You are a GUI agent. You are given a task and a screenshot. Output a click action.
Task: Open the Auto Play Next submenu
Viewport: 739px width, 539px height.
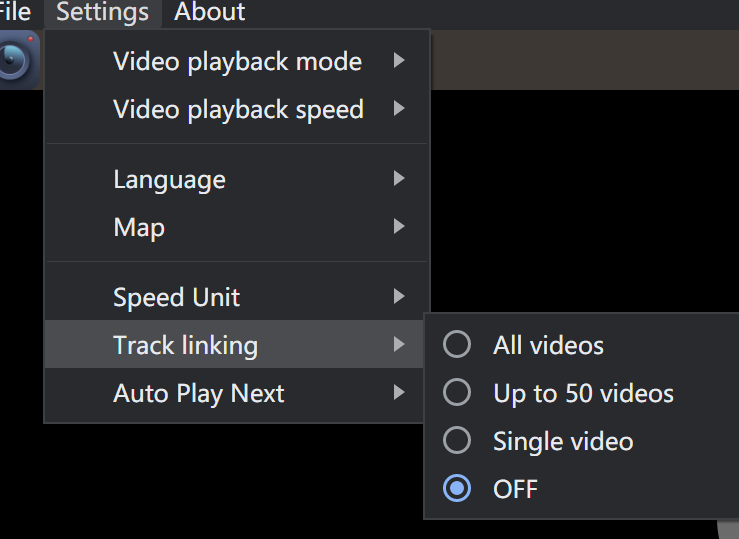click(x=236, y=392)
